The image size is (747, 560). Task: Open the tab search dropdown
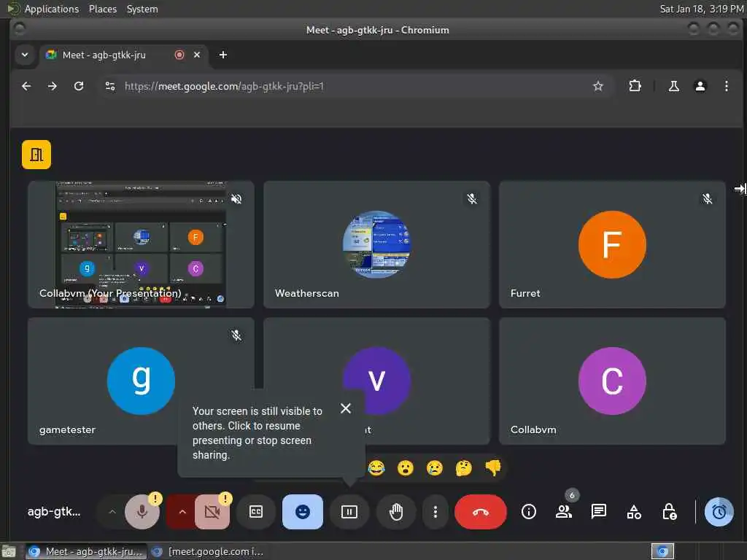tap(25, 55)
